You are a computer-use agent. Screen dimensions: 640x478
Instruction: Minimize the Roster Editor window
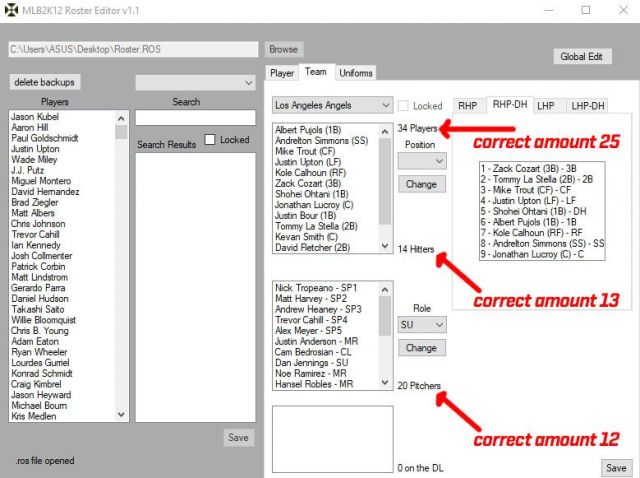(x=549, y=10)
